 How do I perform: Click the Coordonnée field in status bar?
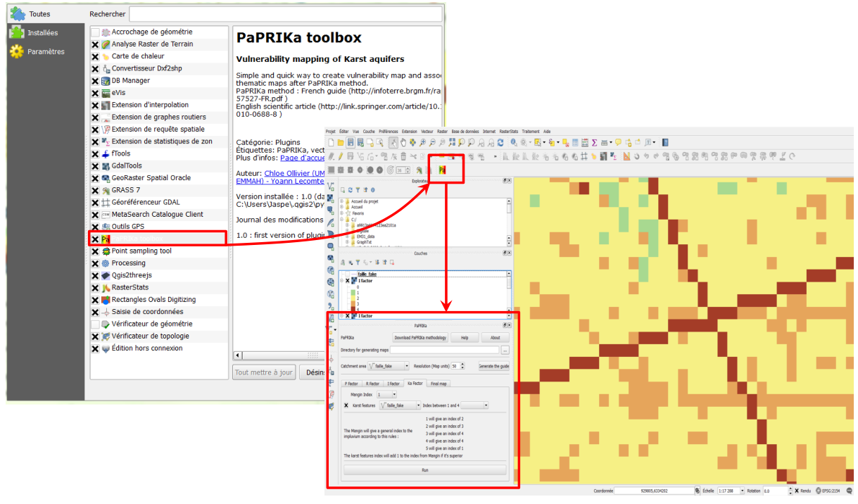[653, 491]
